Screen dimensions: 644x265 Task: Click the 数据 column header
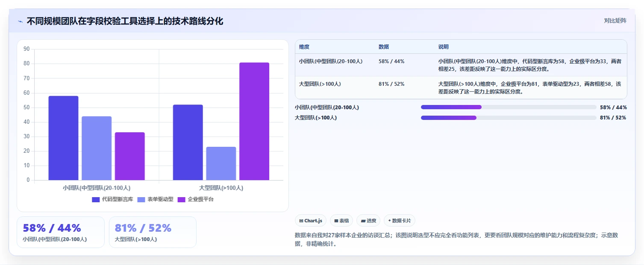pyautogui.click(x=384, y=47)
